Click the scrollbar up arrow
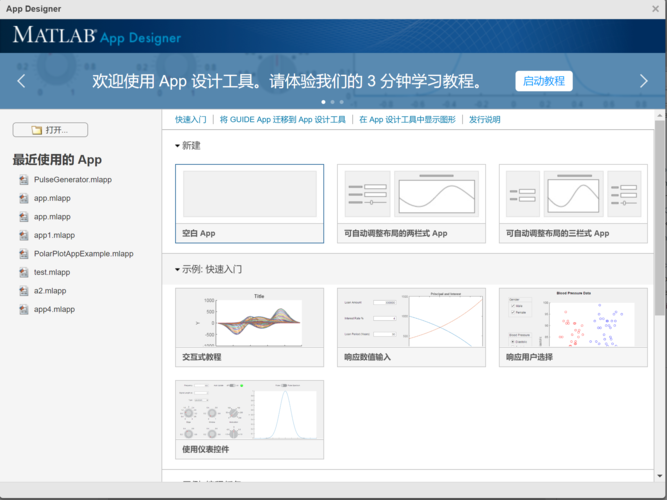The image size is (667, 500). (660, 115)
